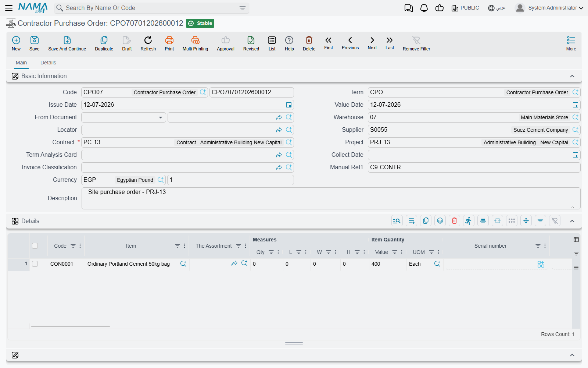Open the hamburger main menu
Viewport: 588px width, 368px height.
pos(9,8)
